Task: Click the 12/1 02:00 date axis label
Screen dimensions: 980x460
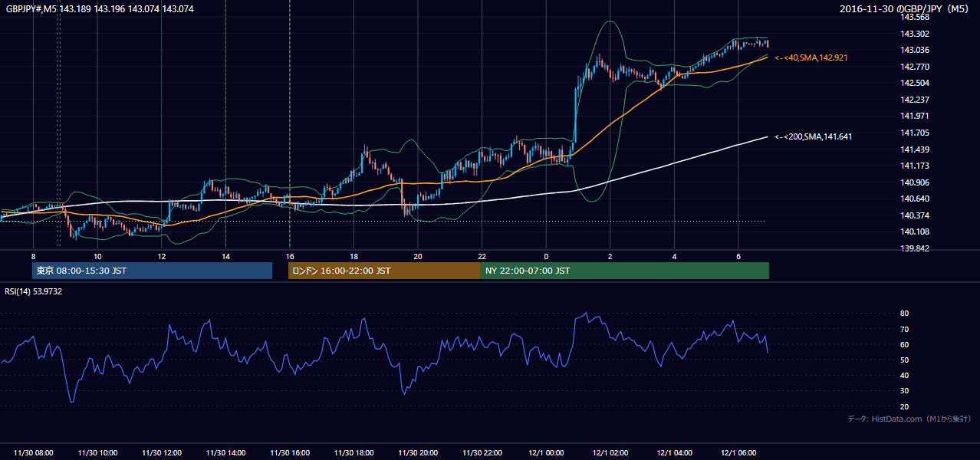Action: [x=610, y=453]
